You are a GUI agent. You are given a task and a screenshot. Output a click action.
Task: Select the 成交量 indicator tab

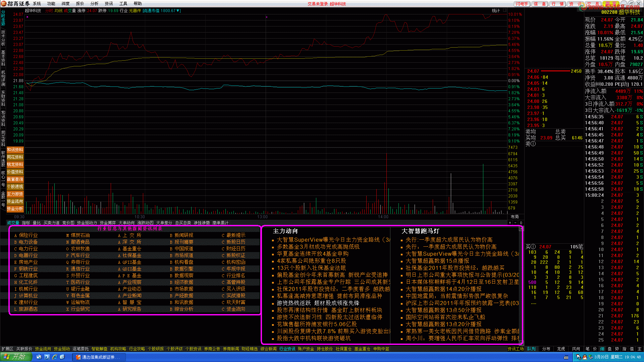[13, 223]
